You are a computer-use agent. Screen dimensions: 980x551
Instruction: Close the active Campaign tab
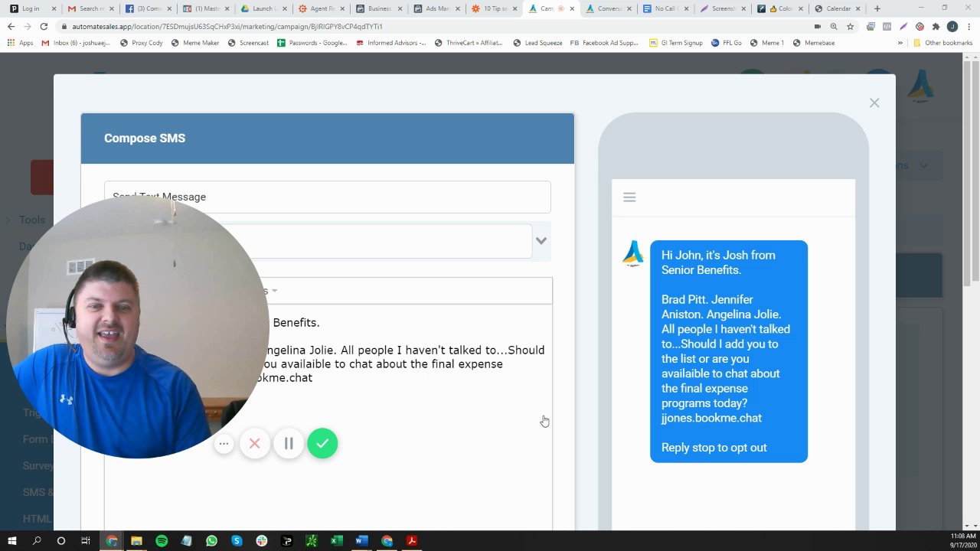coord(571,8)
